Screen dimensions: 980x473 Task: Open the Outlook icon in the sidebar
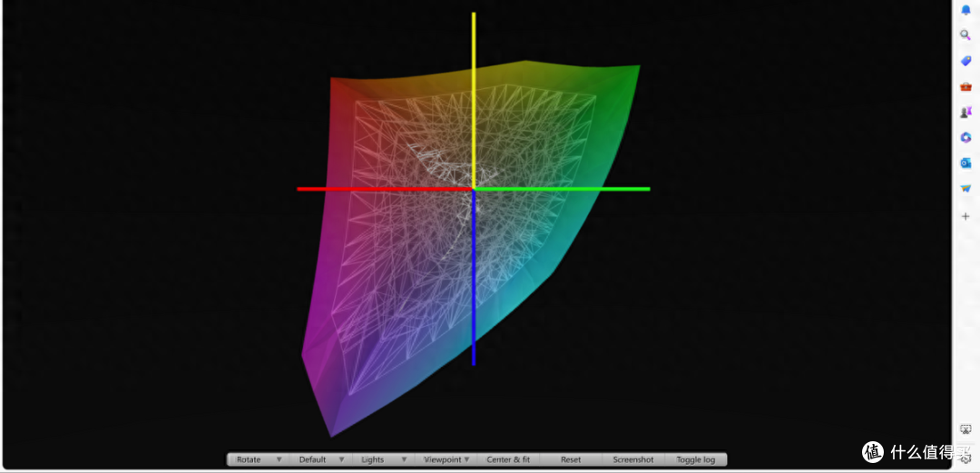(965, 163)
